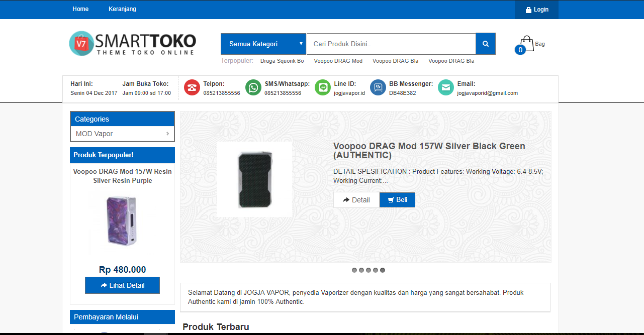Open the Semua Kategori dropdown
The width and height of the screenshot is (644, 335).
point(263,44)
